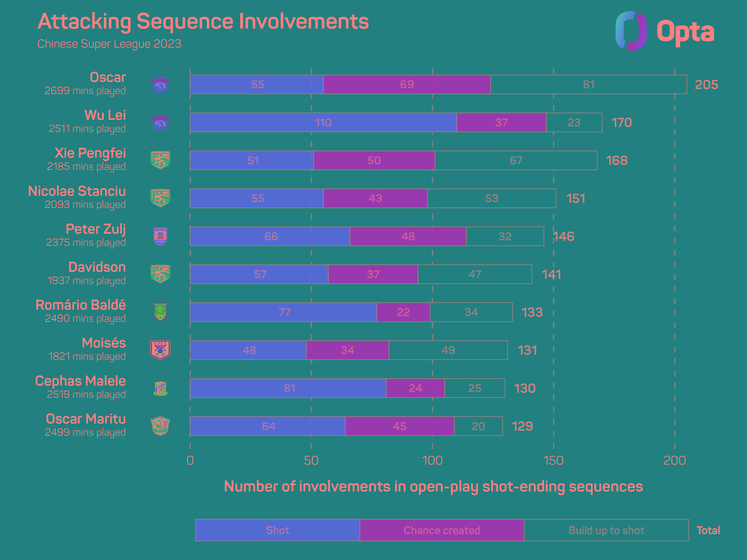Viewport: 747px width, 560px height.
Task: Select Oscar's 69 chance created segment
Action: pos(407,84)
